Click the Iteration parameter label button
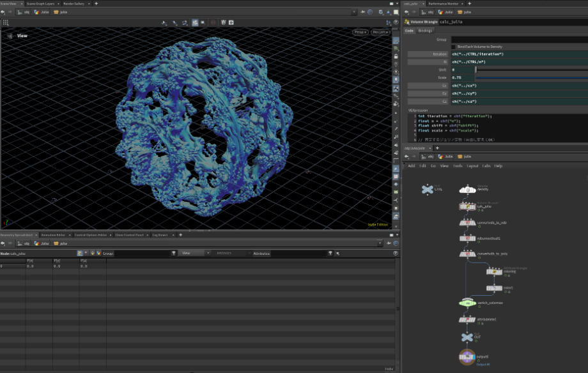Screen dimensions: 588x373 [428, 54]
